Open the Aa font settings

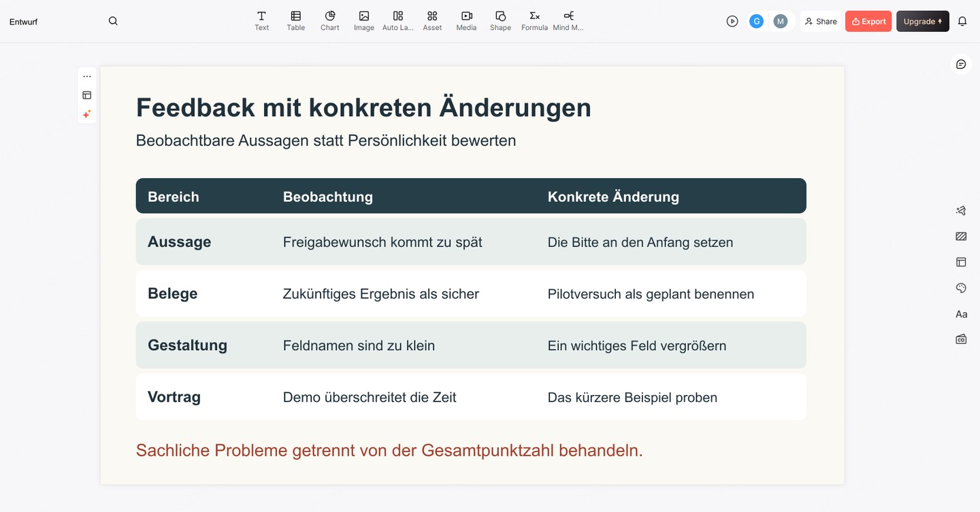pos(961,314)
